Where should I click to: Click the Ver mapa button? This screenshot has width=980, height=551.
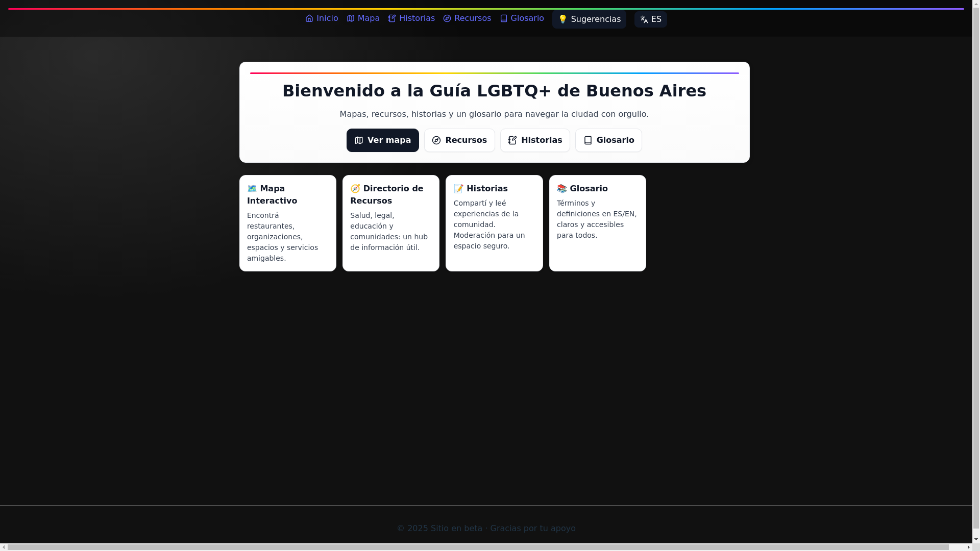click(x=383, y=140)
